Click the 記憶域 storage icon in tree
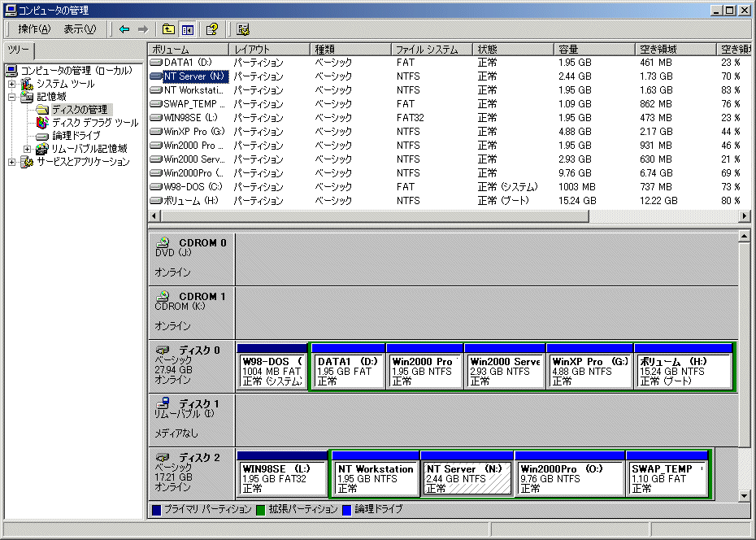 pos(27,97)
